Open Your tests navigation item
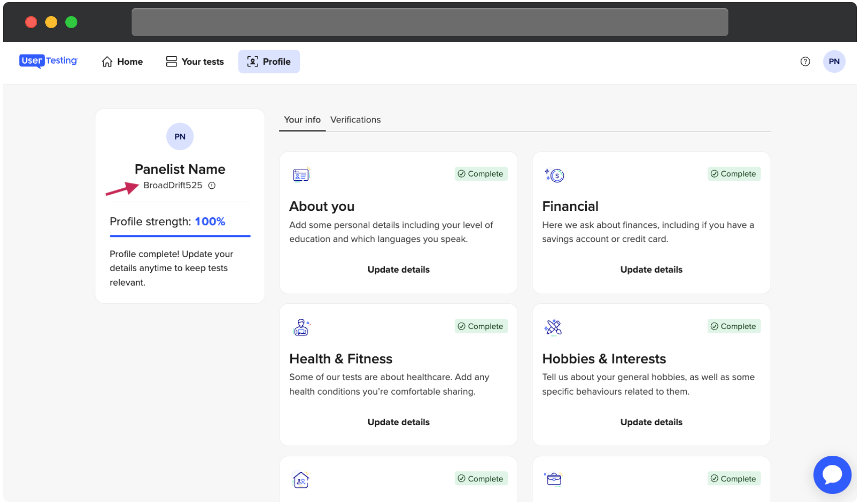Viewport: 860px width, 504px height. 195,62
